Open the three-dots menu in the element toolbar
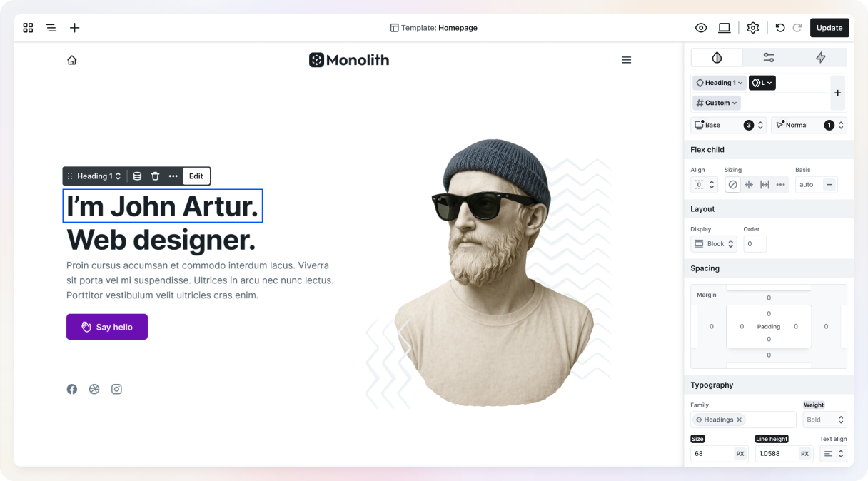868x481 pixels. [173, 176]
